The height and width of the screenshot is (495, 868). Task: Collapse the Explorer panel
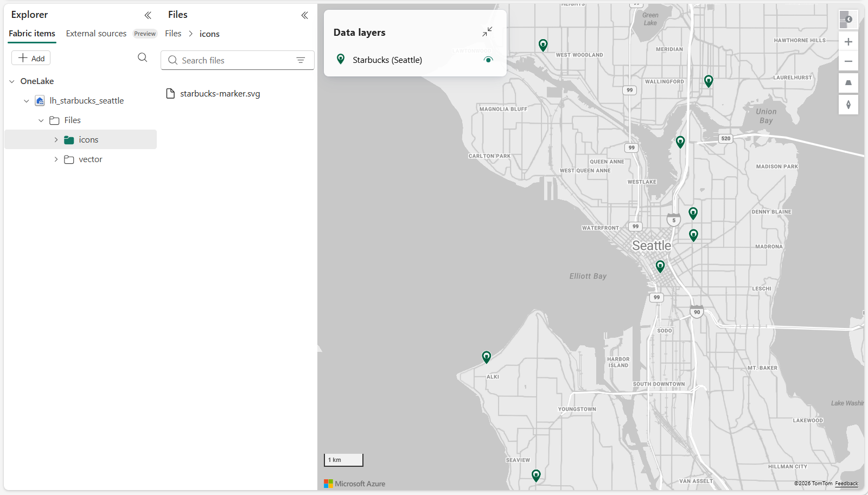click(x=148, y=15)
